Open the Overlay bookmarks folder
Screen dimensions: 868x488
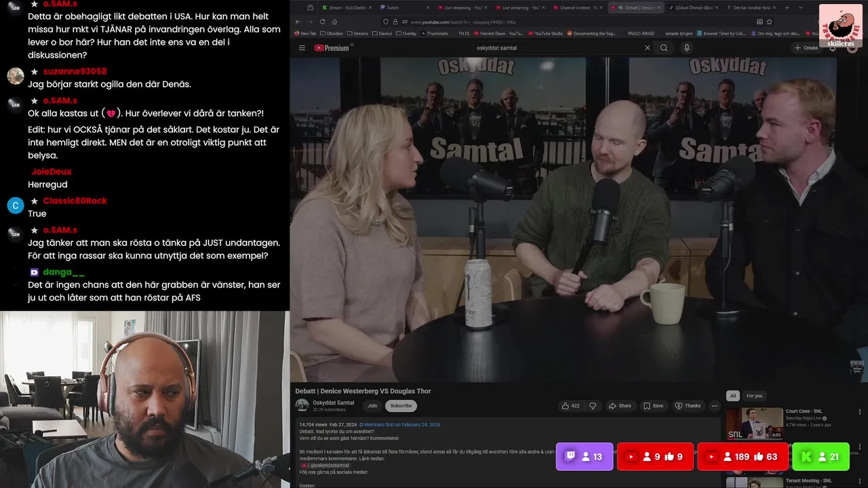click(x=407, y=33)
